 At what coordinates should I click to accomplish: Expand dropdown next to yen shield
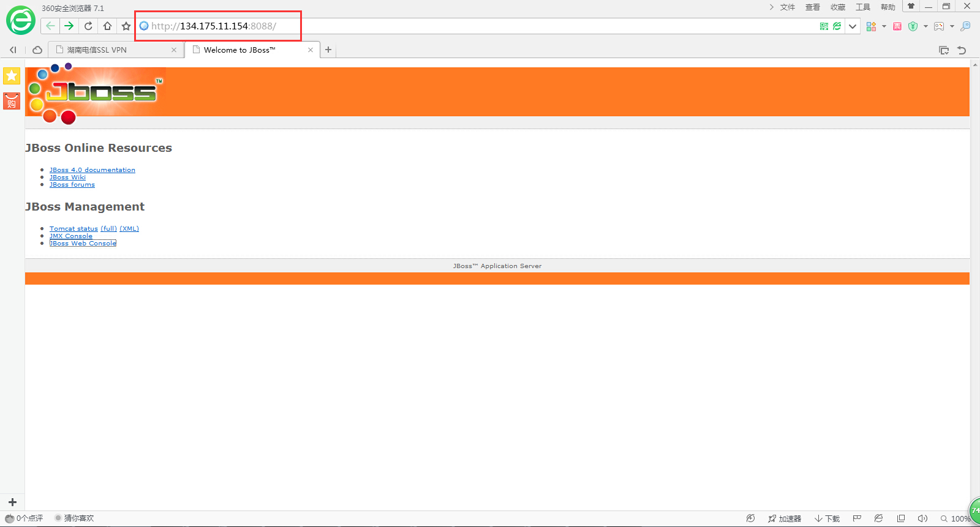(x=925, y=26)
